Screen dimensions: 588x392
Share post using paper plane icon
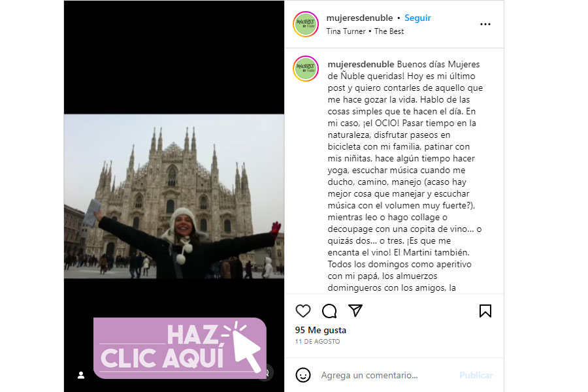355,310
